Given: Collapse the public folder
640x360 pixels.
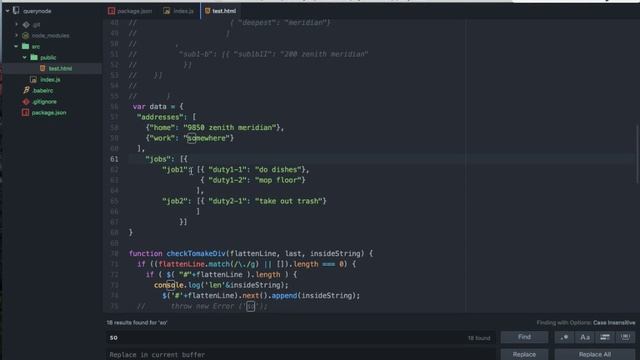Looking at the screenshot, I should coord(24,58).
